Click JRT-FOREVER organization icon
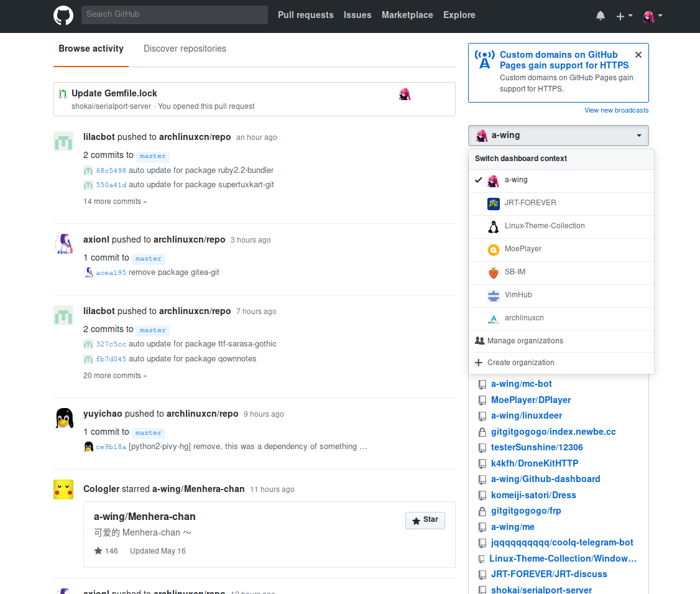Viewport: 700px width, 594px height. [494, 203]
